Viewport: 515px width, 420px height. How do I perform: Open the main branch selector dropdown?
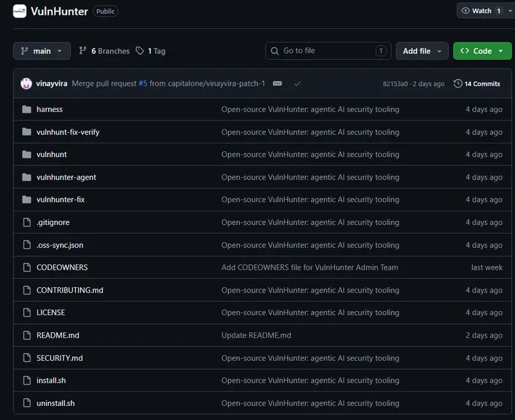tap(42, 51)
